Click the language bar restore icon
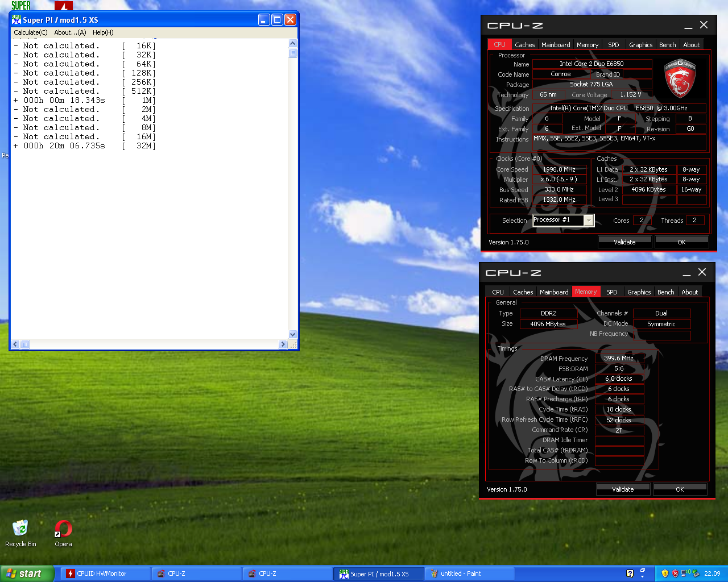 click(x=643, y=569)
